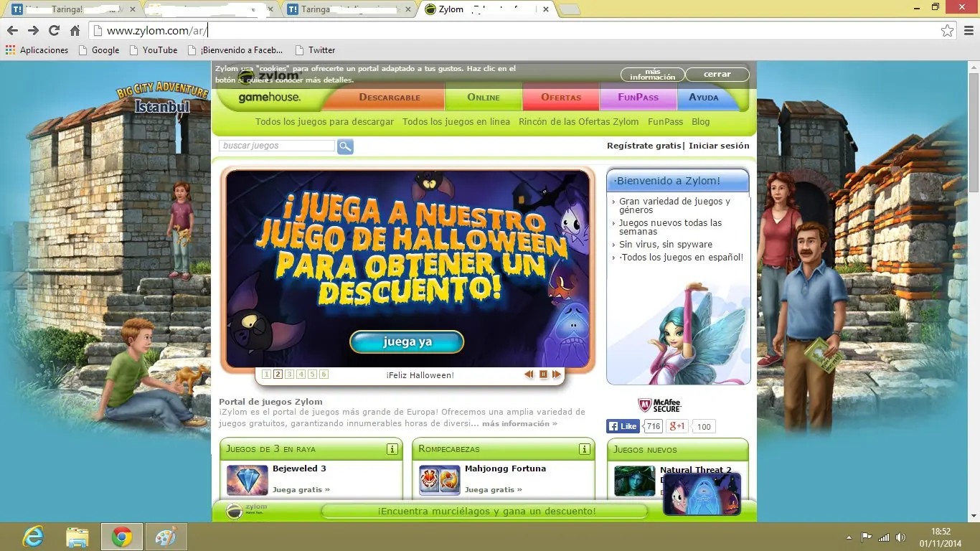Click the browser Forward arrow
This screenshot has width=980, height=551.
(33, 30)
